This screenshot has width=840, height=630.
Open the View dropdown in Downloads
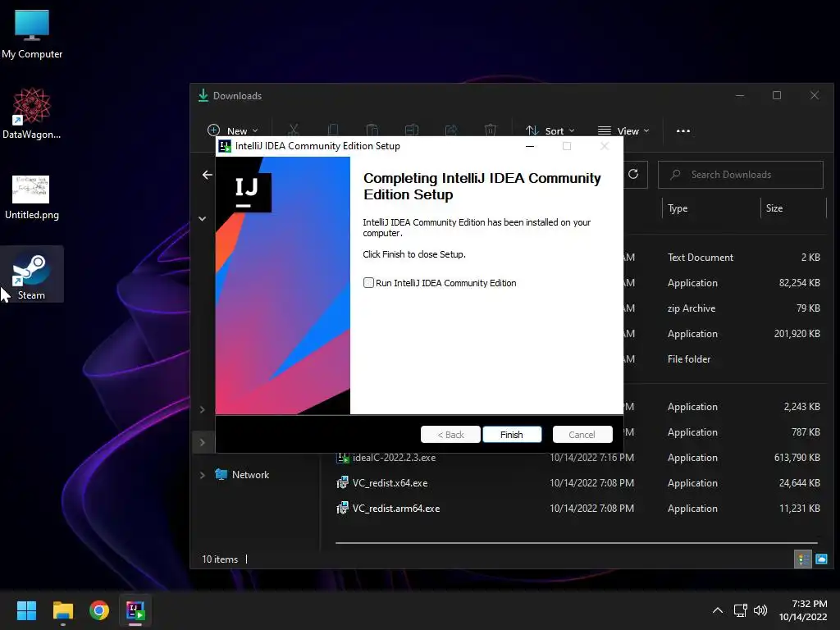click(x=623, y=130)
